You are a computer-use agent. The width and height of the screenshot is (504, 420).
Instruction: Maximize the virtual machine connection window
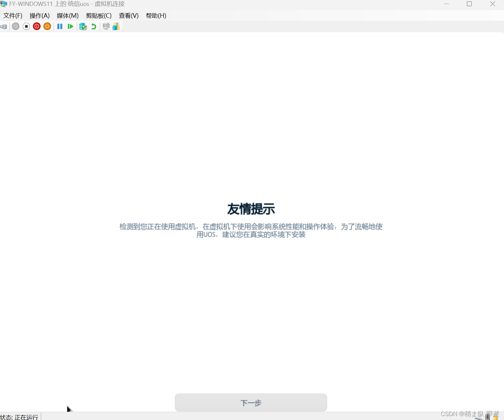coord(469,4)
